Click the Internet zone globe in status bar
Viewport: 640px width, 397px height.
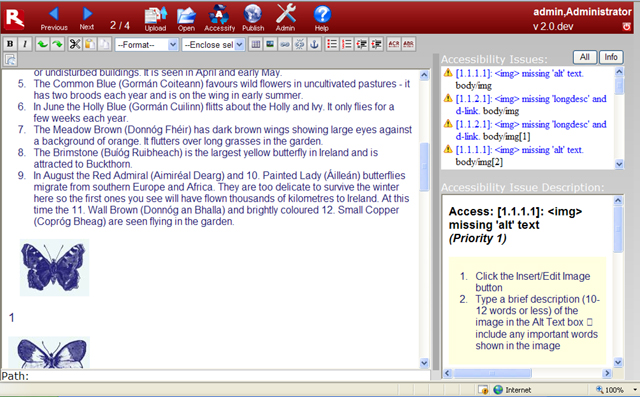coord(498,390)
